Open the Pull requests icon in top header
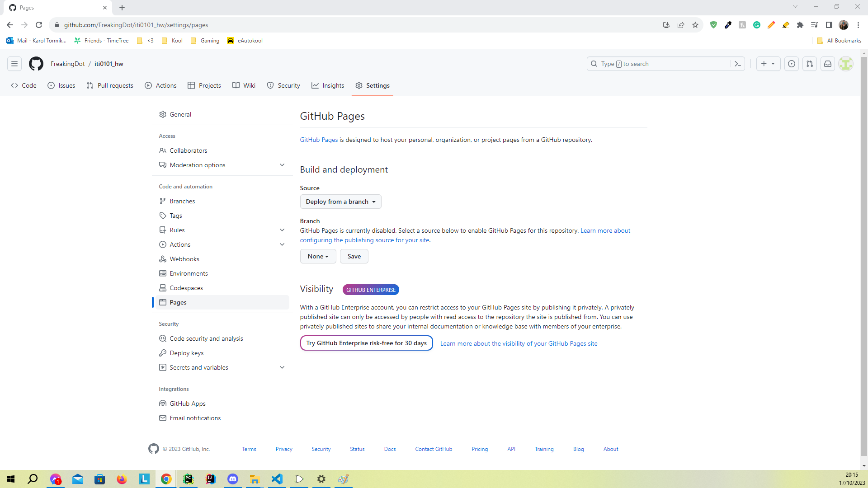Image resolution: width=868 pixels, height=488 pixels. (x=810, y=64)
